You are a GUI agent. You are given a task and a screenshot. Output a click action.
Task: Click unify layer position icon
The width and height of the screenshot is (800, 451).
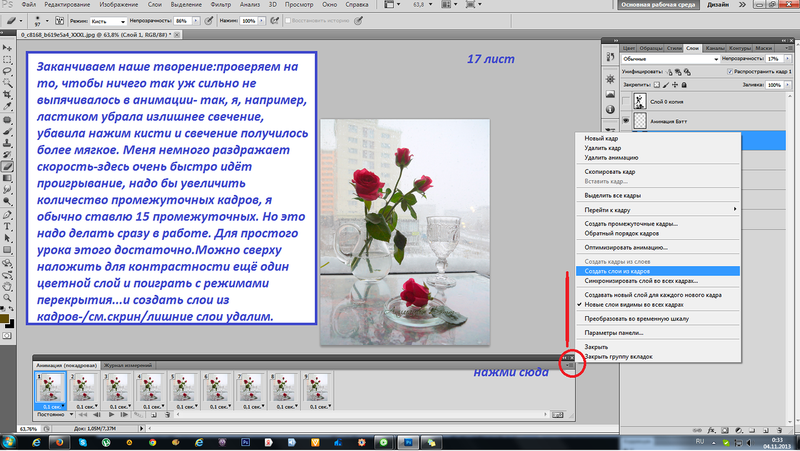(669, 72)
